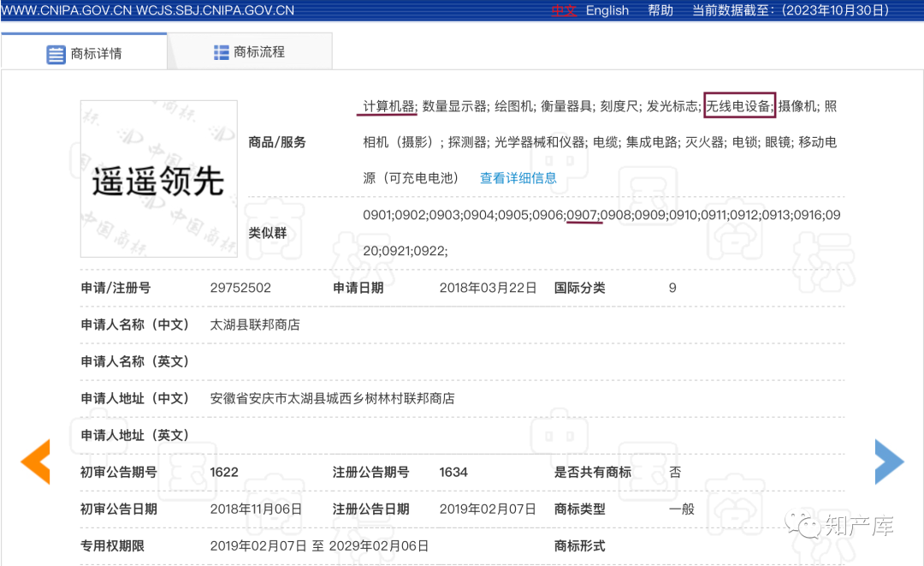Screen dimensions: 924x566
Task: Go to previous record with orange left arrow
Action: tap(36, 462)
